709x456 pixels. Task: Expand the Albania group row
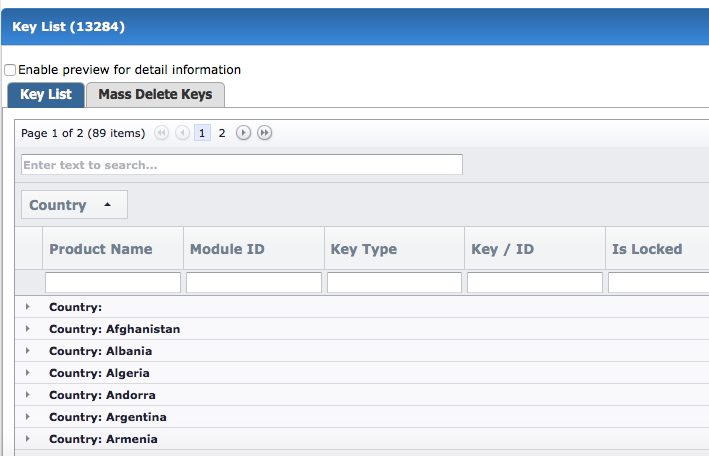tap(28, 351)
